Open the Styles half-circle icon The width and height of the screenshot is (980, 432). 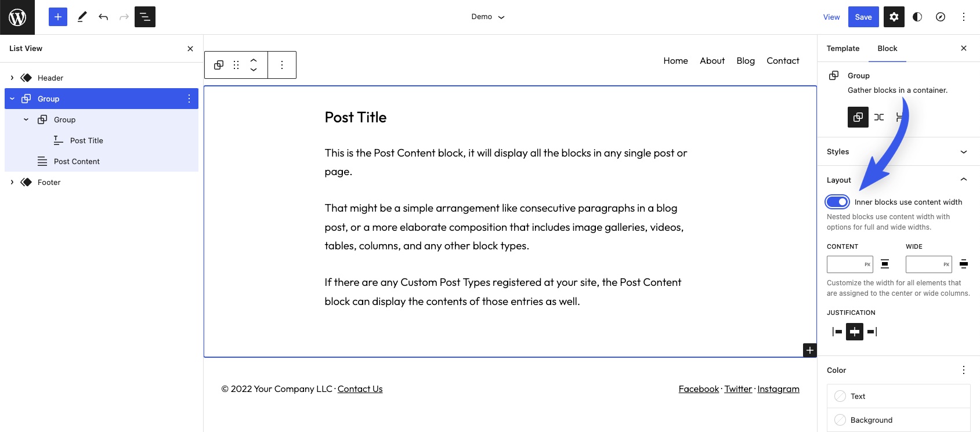(x=917, y=17)
